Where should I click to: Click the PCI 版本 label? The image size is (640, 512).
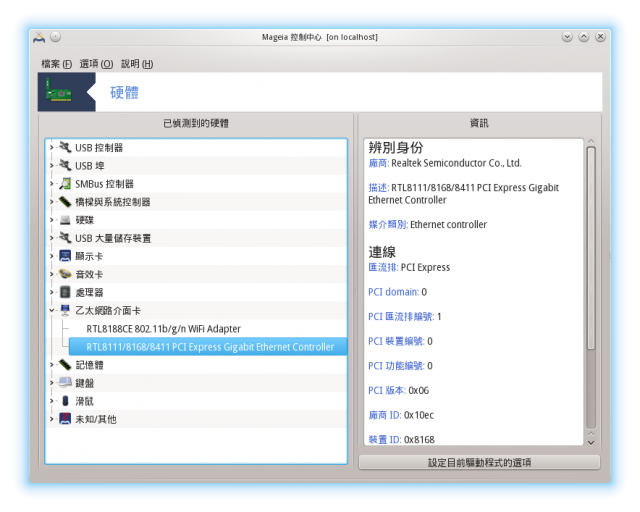(387, 390)
